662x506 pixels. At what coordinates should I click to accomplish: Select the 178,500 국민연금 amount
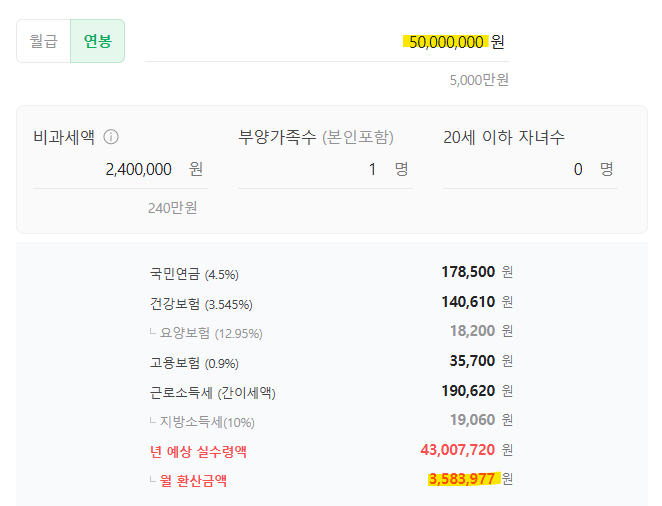tap(468, 272)
